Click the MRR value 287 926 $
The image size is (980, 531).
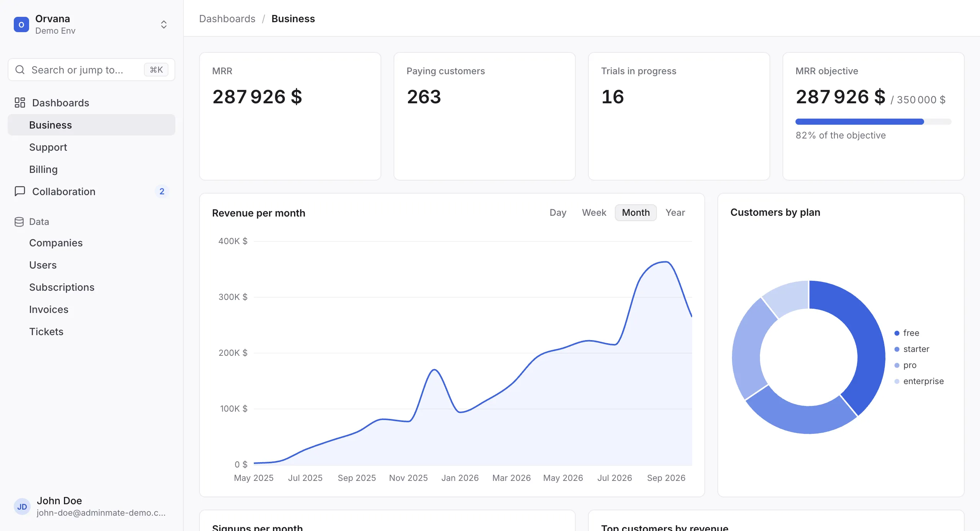257,96
